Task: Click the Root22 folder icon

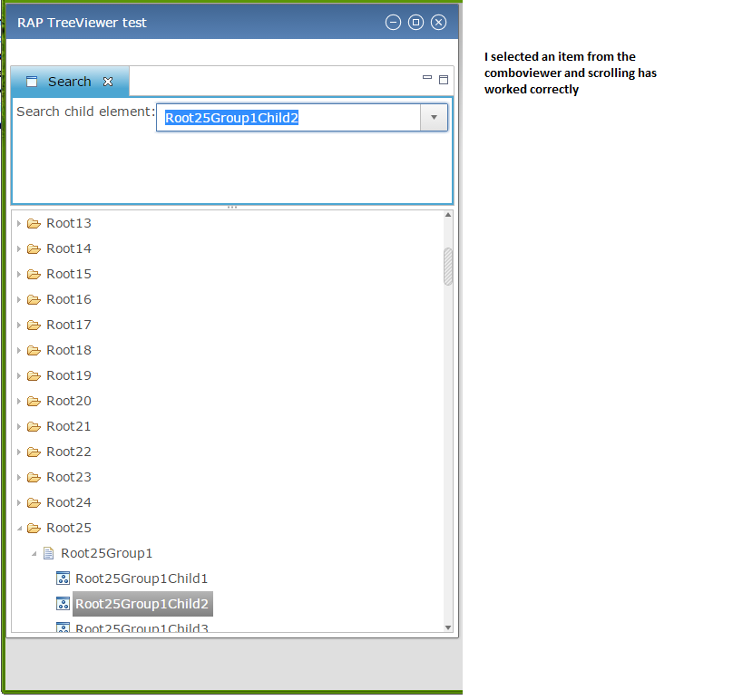Action: [x=34, y=452]
